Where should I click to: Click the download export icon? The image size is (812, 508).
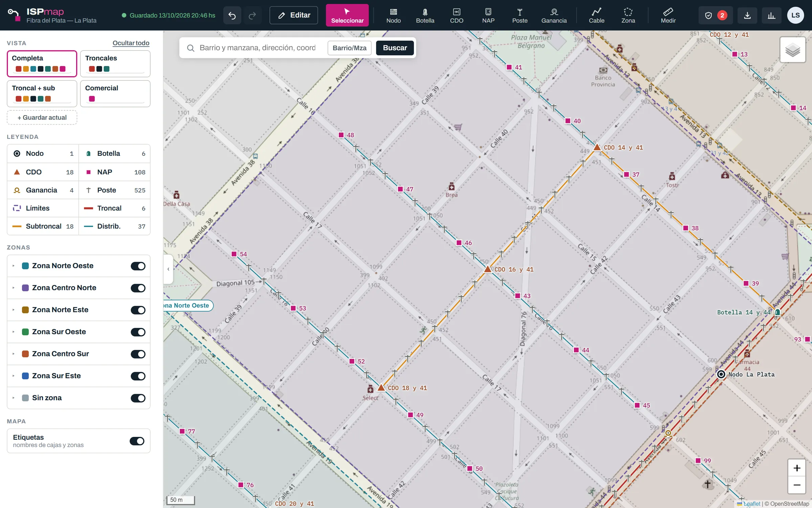tap(747, 15)
